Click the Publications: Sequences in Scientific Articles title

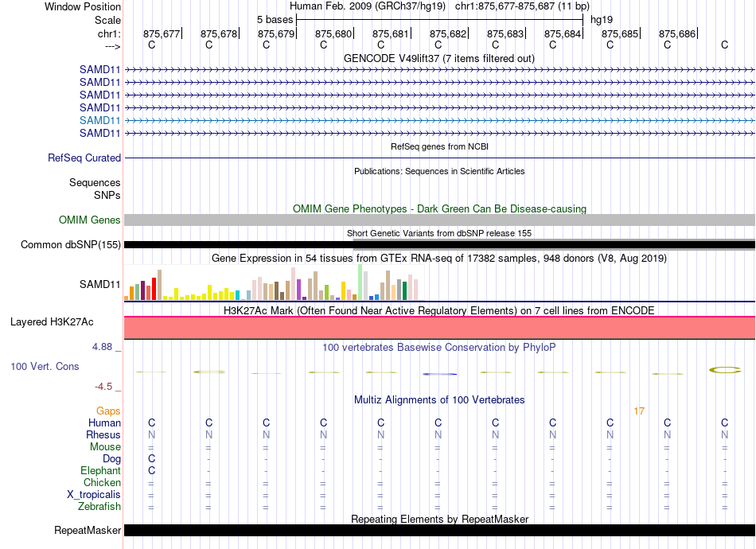pos(439,171)
